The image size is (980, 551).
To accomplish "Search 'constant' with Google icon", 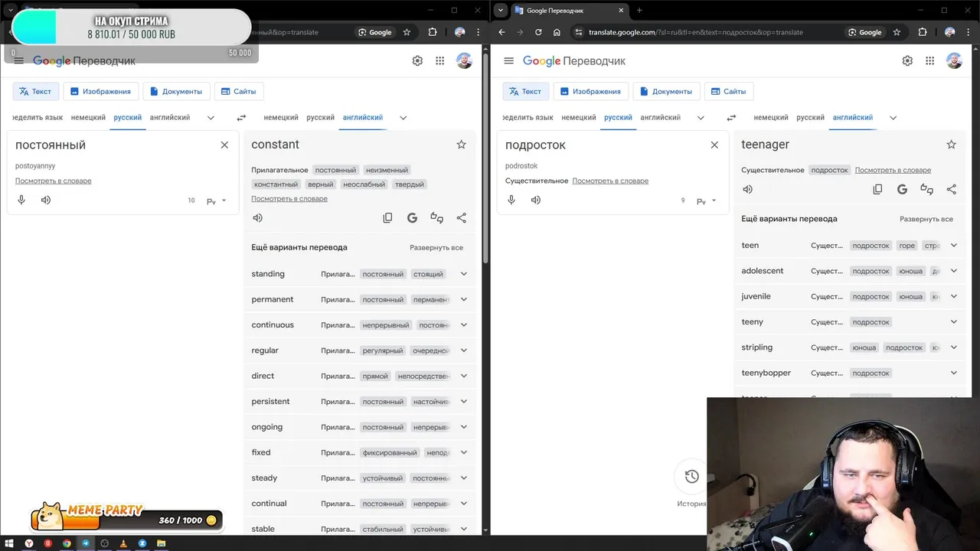I will (412, 217).
